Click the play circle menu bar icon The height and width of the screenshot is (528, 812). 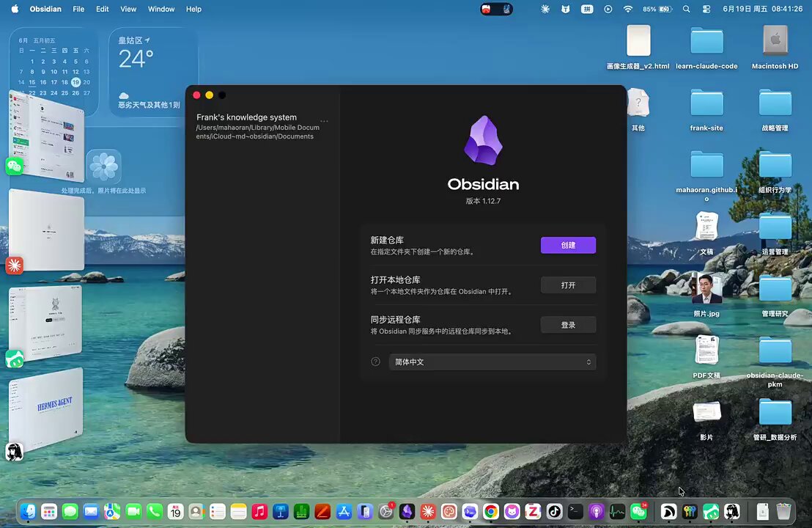[608, 9]
